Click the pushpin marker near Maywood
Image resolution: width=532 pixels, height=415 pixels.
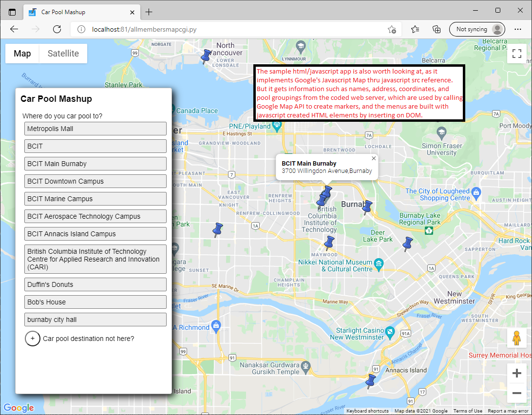(329, 243)
